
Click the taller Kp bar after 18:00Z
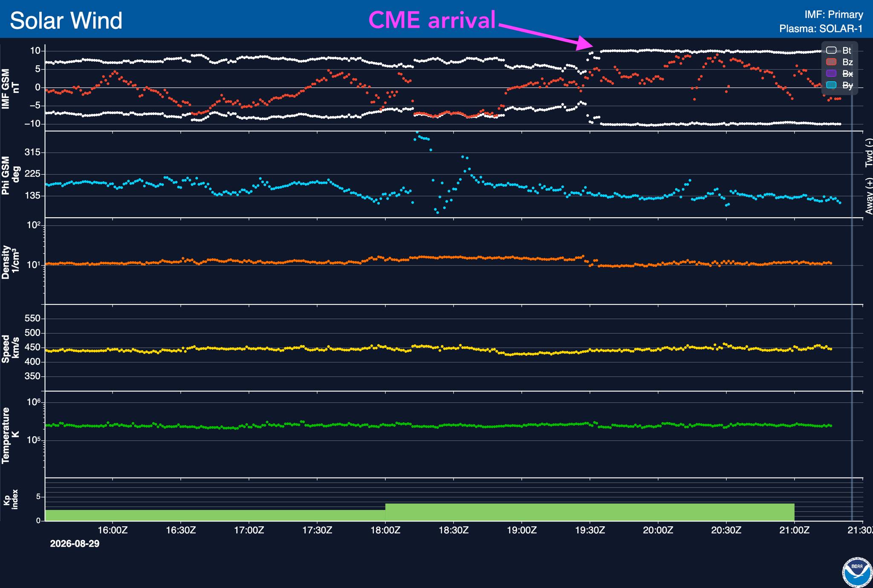[590, 512]
